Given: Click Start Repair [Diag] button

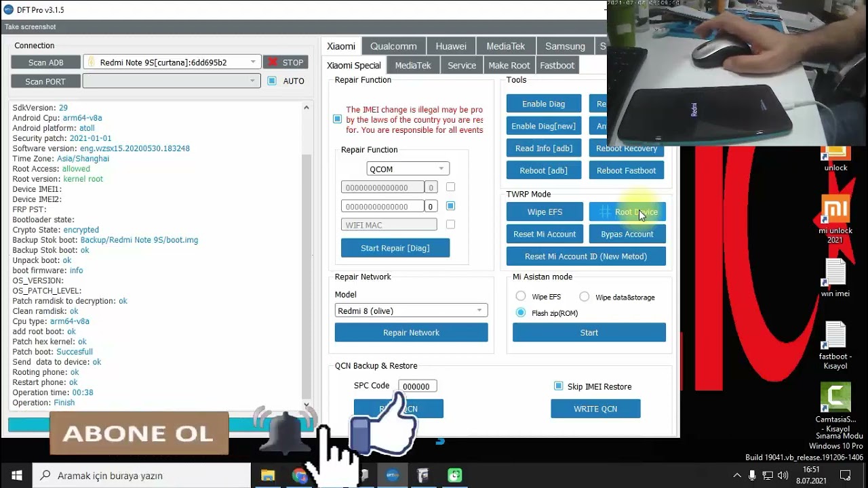Looking at the screenshot, I should point(395,248).
